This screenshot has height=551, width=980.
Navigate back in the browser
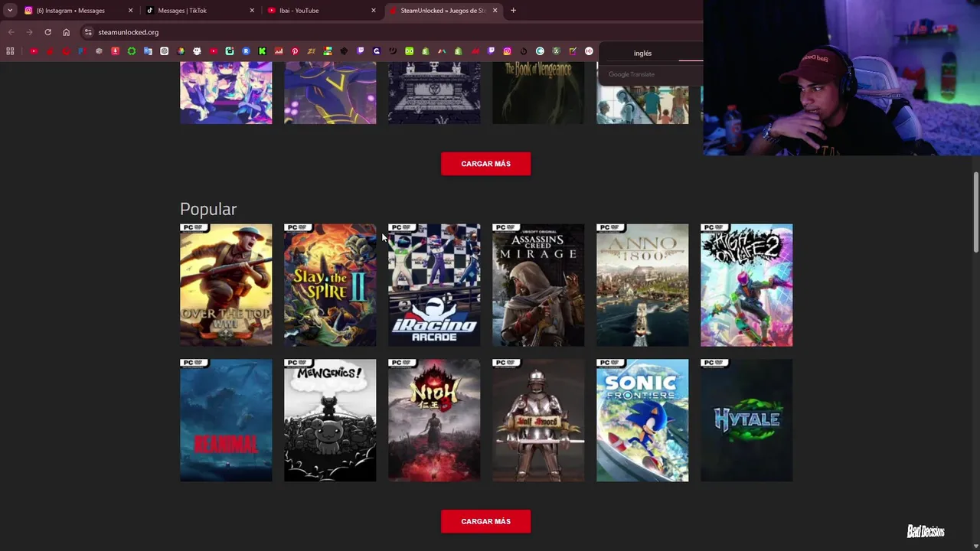[11, 32]
